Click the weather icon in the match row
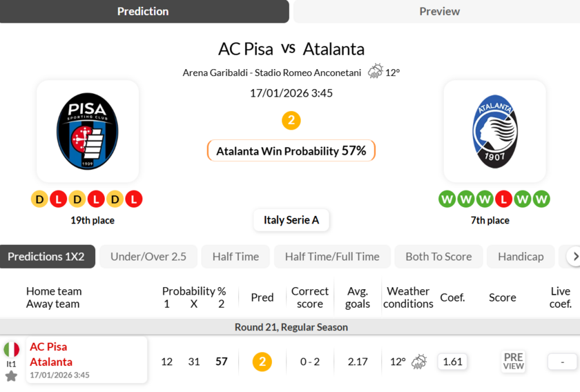Viewport: 580px width, 392px height. coord(419,362)
